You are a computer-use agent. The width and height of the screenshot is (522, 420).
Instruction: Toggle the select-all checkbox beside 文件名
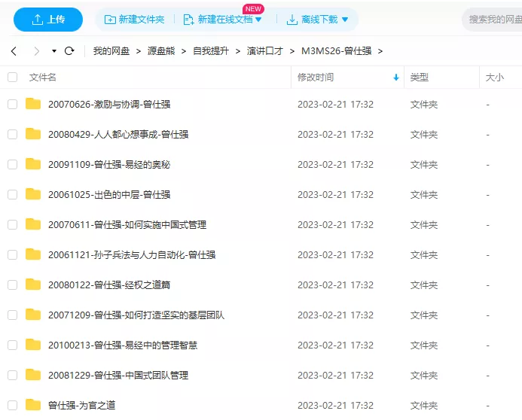[12, 77]
